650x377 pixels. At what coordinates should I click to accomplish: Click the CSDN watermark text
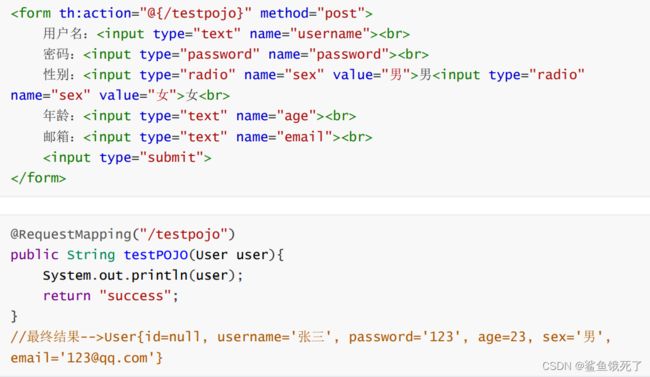[x=592, y=366]
